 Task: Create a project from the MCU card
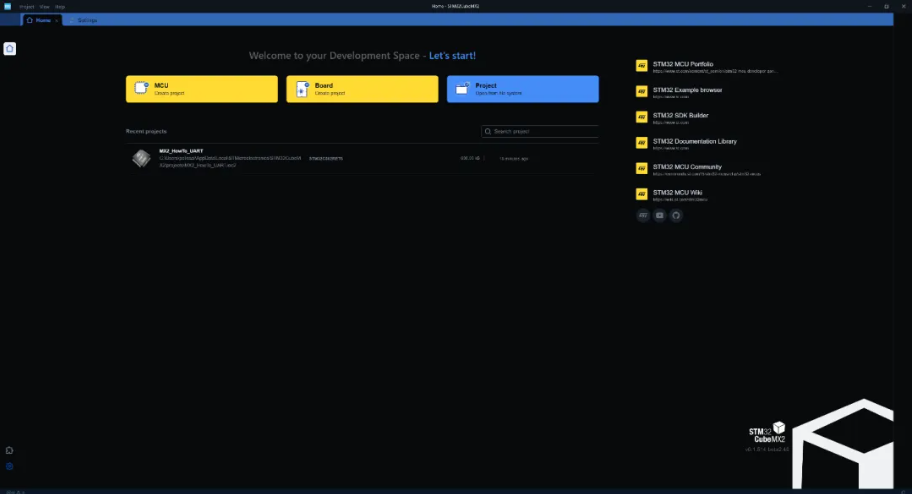click(x=202, y=89)
